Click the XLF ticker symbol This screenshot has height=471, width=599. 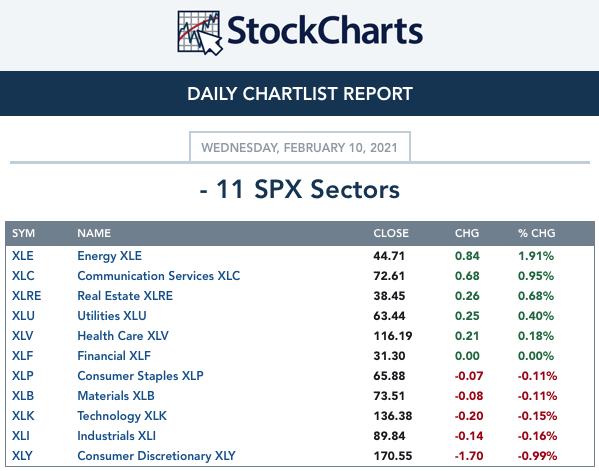click(x=23, y=356)
